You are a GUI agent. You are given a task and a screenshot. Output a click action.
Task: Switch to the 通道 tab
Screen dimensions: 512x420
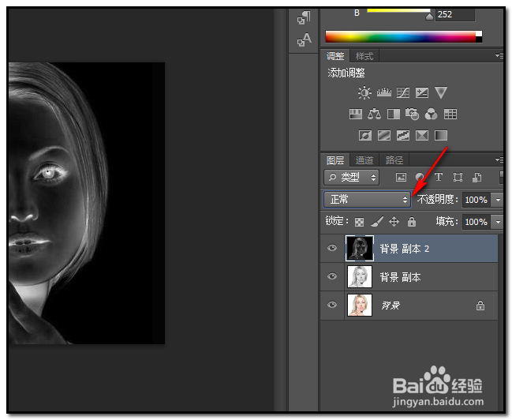click(364, 160)
